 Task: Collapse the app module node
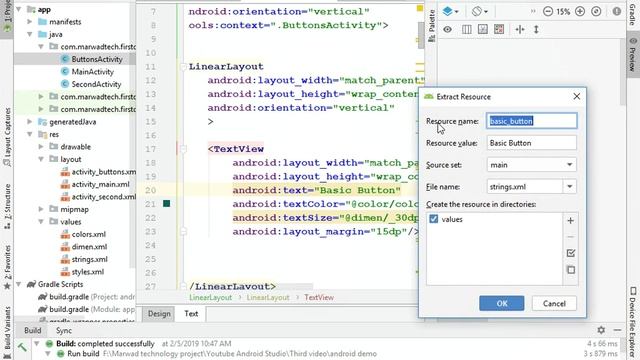click(x=19, y=9)
